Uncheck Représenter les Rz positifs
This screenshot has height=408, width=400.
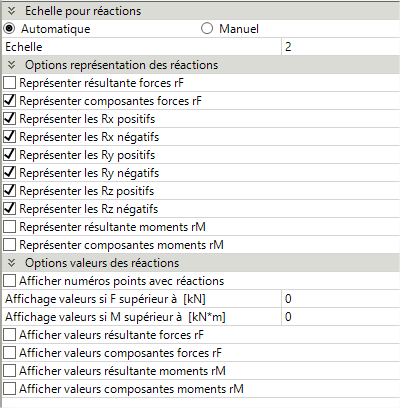coord(9,191)
